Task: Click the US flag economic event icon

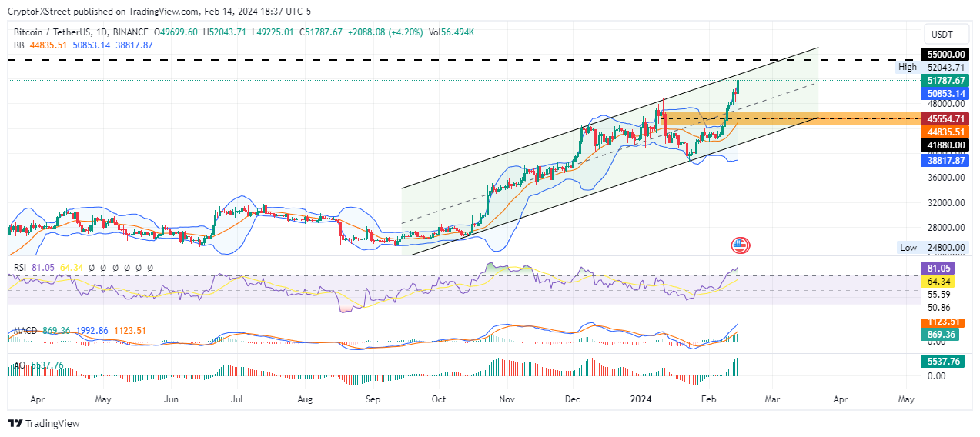Action: (x=740, y=246)
